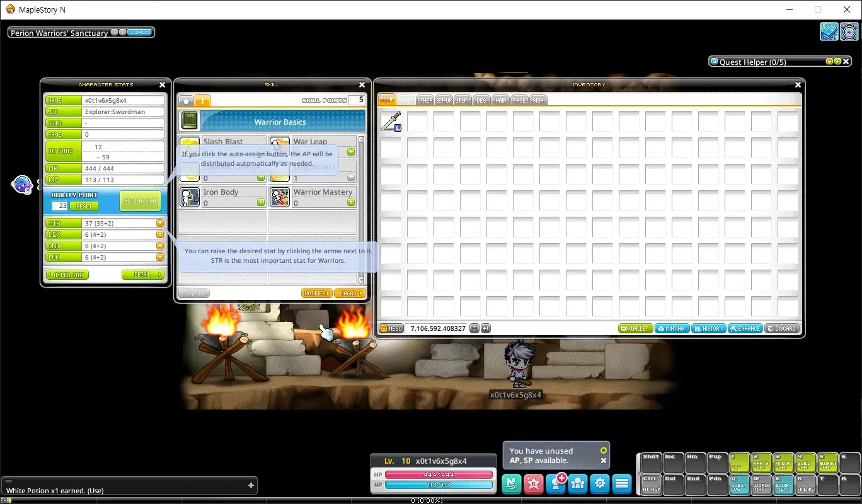Image resolution: width=862 pixels, height=504 pixels.
Task: Open the skill Macro panel
Action: click(x=350, y=294)
